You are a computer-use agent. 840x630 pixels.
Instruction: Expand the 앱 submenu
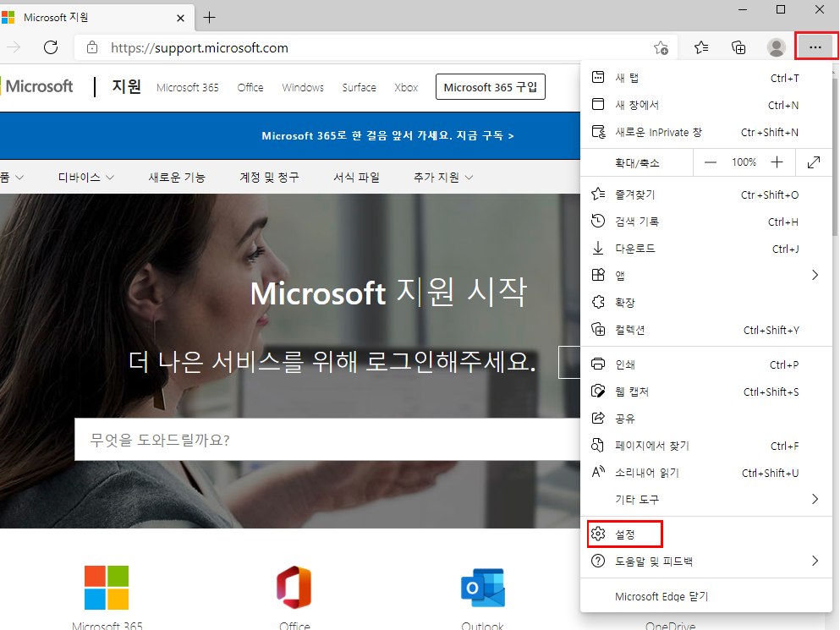[x=706, y=276]
